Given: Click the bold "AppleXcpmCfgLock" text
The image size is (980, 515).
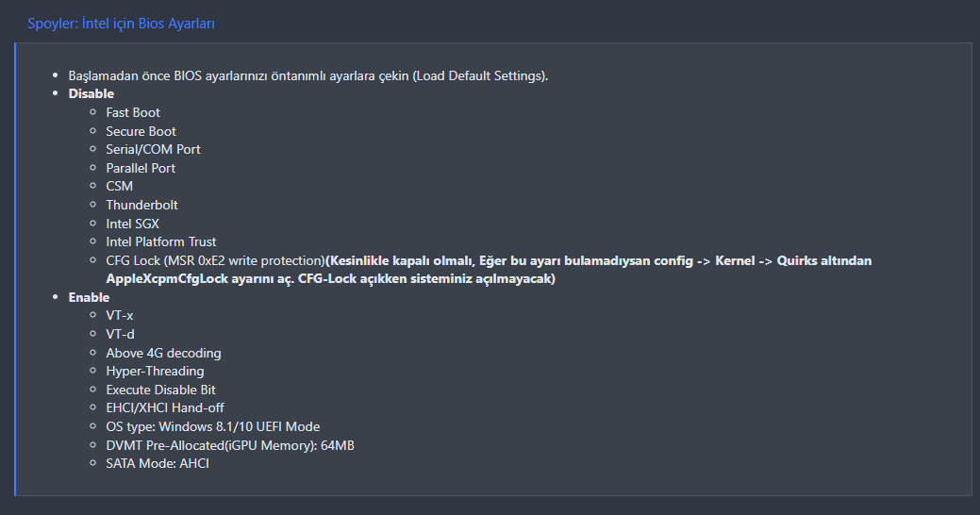Looking at the screenshot, I should (162, 279).
